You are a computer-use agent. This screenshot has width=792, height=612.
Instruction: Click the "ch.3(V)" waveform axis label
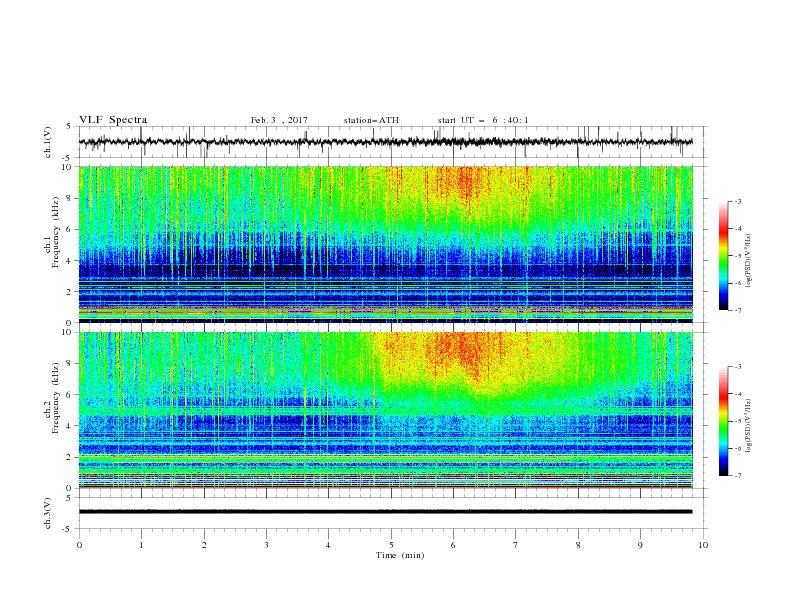48,513
